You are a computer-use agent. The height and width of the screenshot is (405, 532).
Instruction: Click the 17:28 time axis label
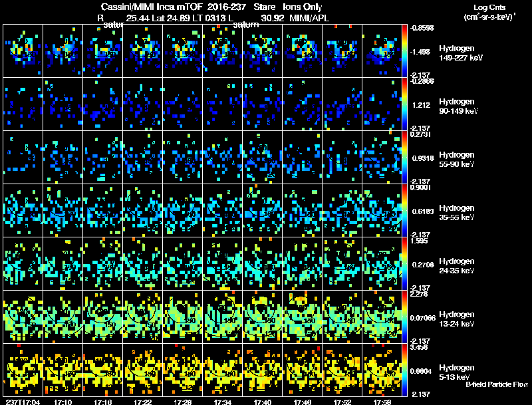click(x=183, y=402)
